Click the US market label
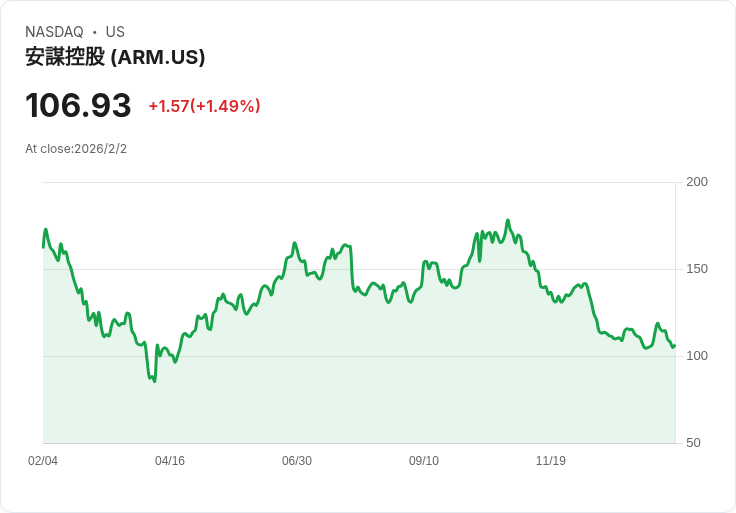The width and height of the screenshot is (736, 513). pos(115,32)
